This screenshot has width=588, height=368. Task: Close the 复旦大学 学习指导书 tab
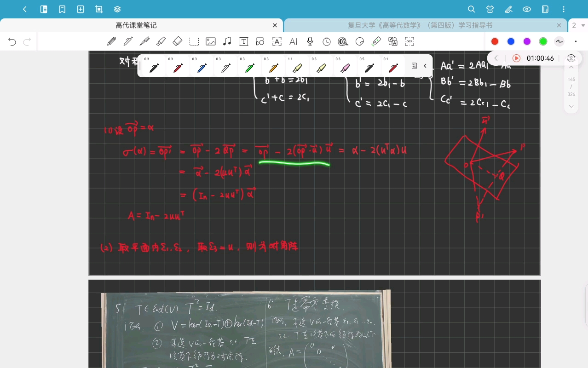coord(559,26)
